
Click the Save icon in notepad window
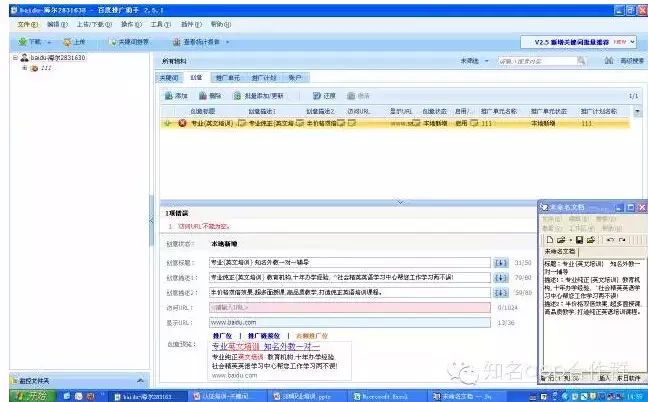click(579, 240)
